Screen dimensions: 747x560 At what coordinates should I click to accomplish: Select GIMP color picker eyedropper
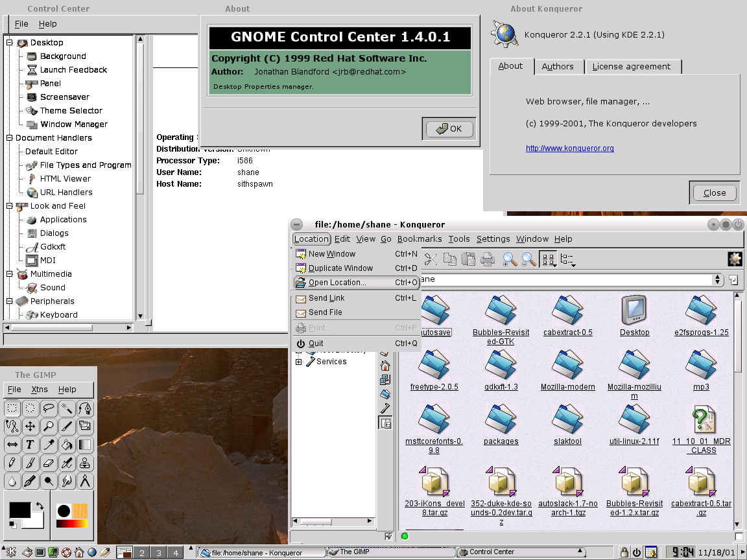pyautogui.click(x=48, y=445)
